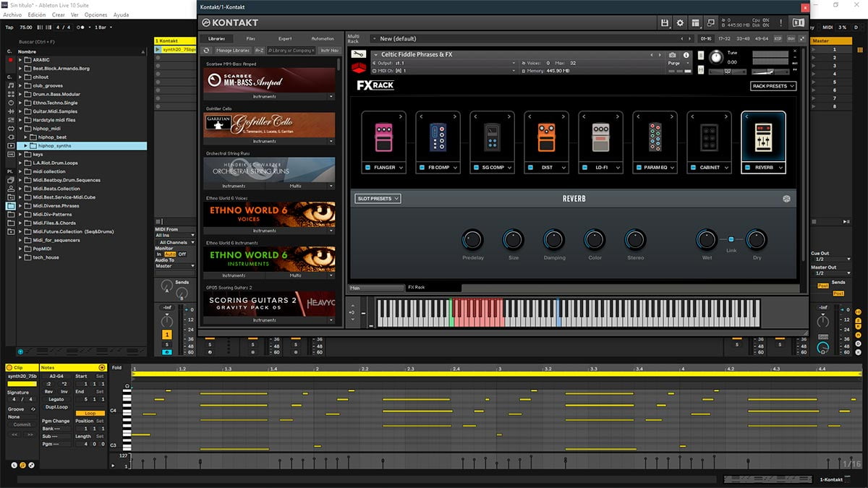Switch to Kontakt Files tab
Image resolution: width=868 pixels, height=488 pixels.
[251, 38]
